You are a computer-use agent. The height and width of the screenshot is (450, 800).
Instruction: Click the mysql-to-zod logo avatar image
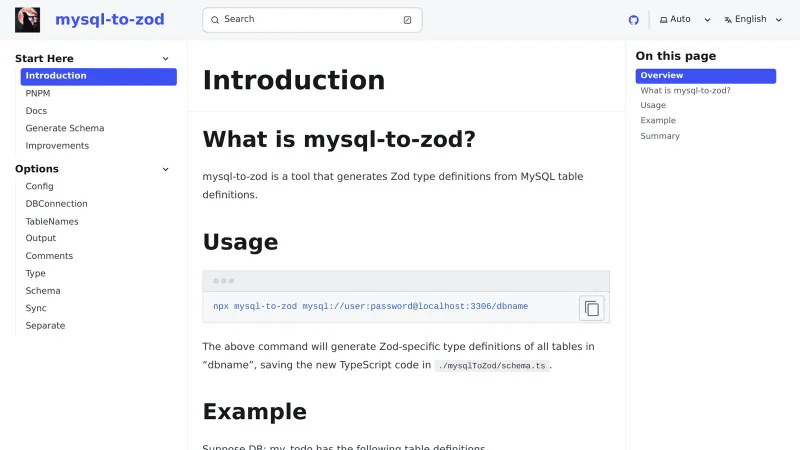tap(28, 20)
